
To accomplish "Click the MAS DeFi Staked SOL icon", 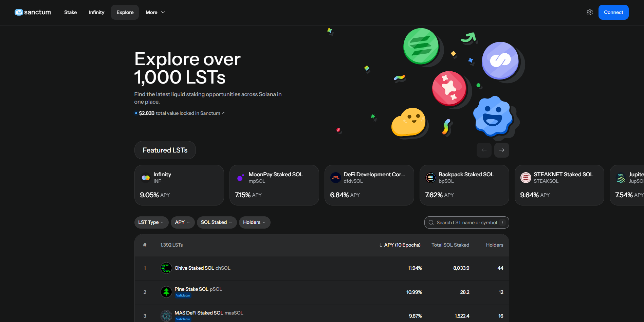I will 166,316.
